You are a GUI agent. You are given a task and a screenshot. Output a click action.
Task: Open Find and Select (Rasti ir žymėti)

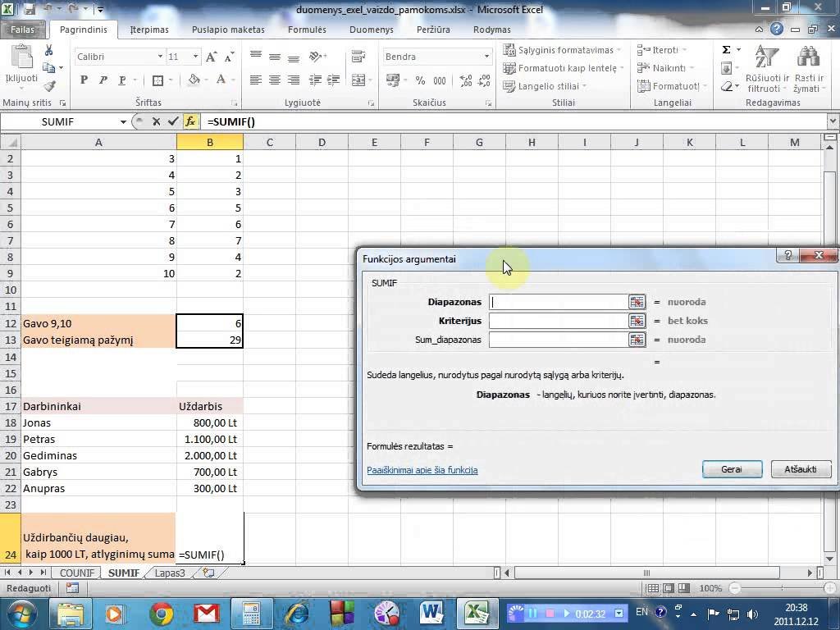tap(808, 69)
